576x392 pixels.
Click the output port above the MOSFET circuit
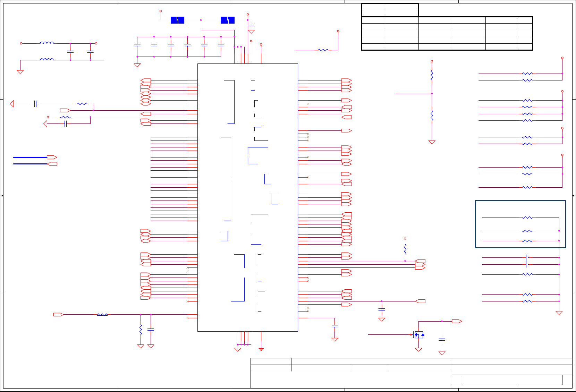pos(457,321)
